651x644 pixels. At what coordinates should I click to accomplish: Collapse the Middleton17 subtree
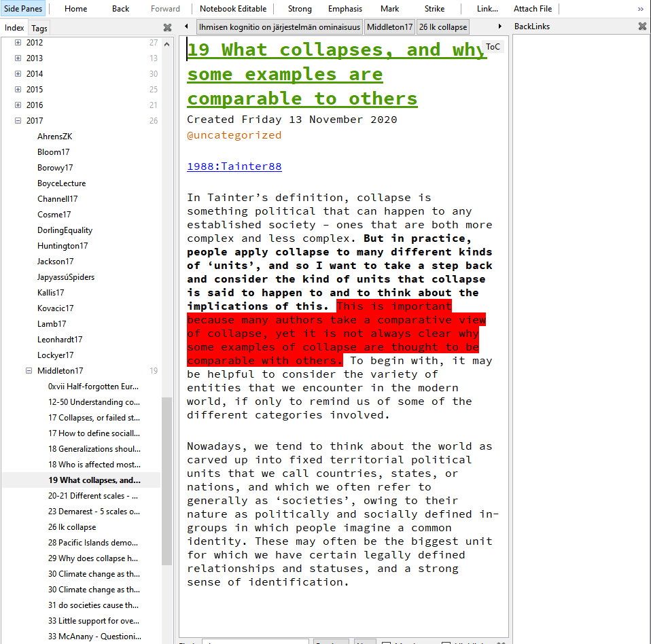29,371
